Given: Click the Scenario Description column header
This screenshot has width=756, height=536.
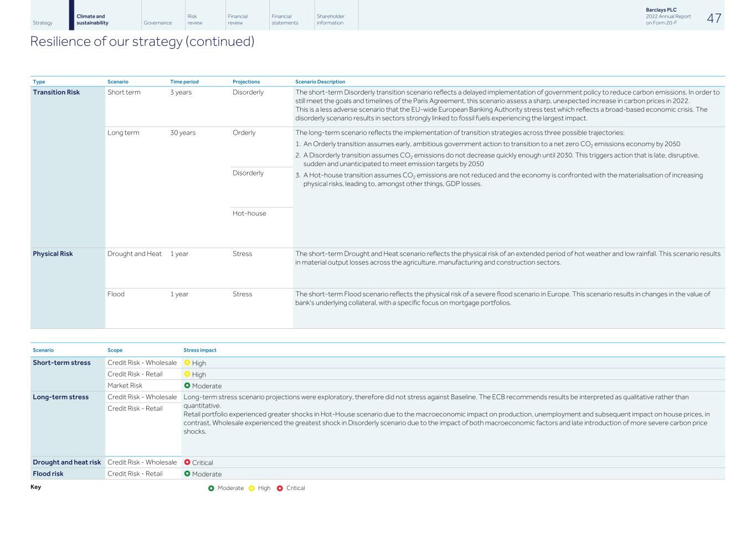Looking at the screenshot, I should (x=320, y=82).
